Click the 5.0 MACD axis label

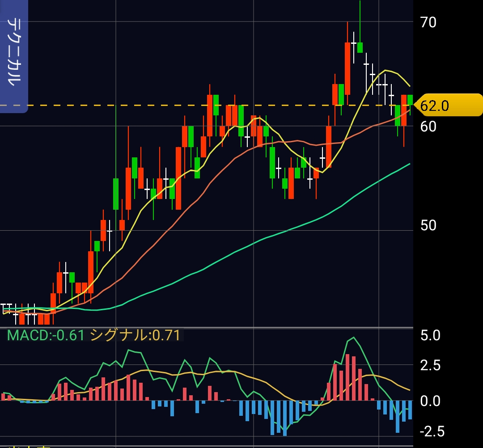pos(430,335)
